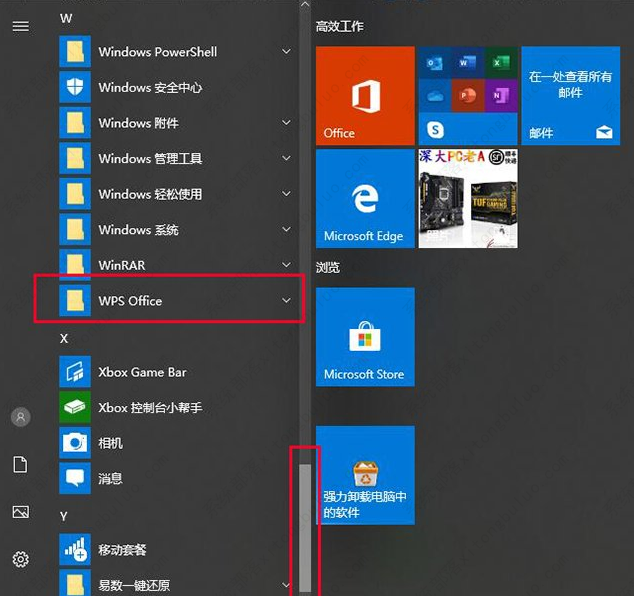
Task: Expand the Windows PowerShell folder chevron
Action: click(287, 52)
